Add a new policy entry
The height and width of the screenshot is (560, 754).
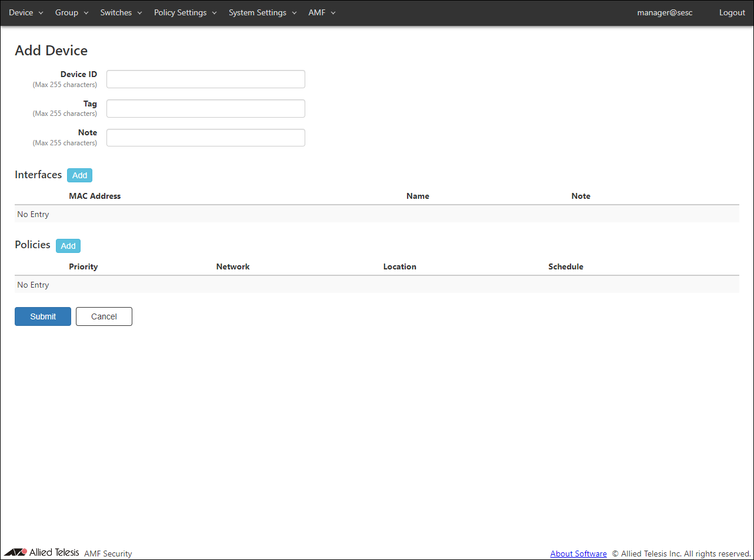coord(68,246)
